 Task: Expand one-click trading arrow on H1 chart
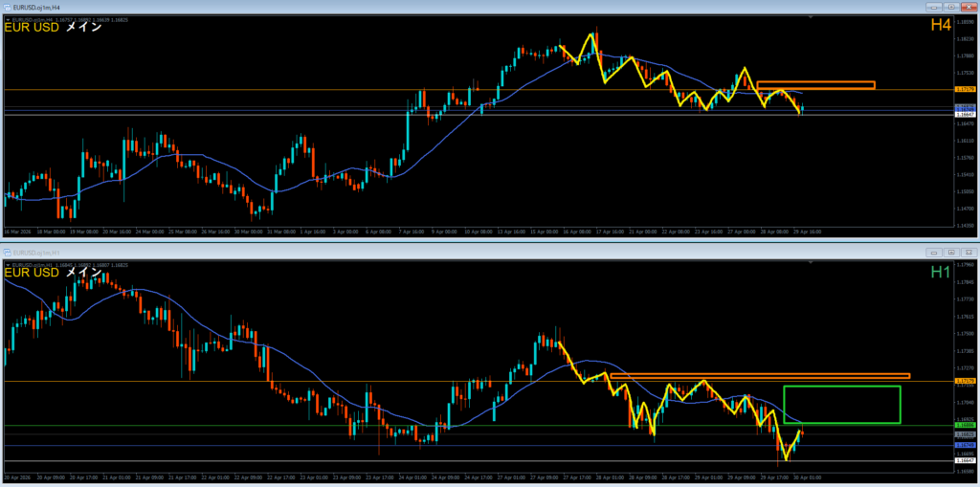(x=7, y=262)
